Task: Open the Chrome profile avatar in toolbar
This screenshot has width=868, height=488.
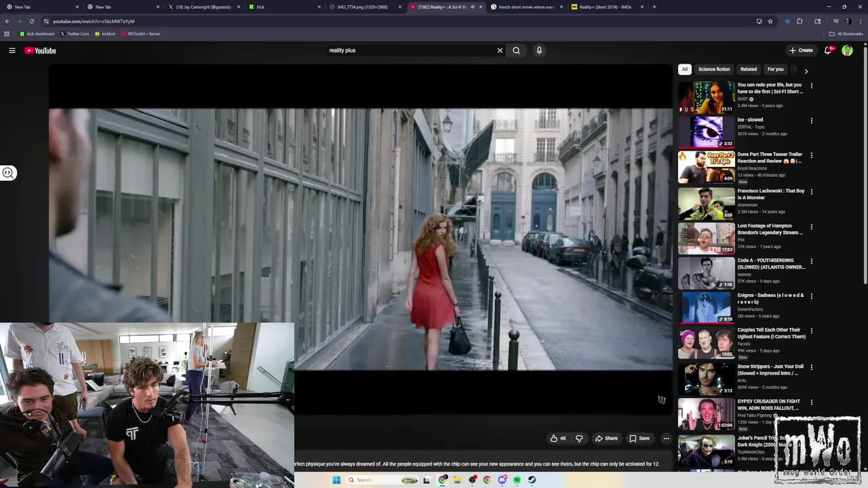Action: (848, 21)
